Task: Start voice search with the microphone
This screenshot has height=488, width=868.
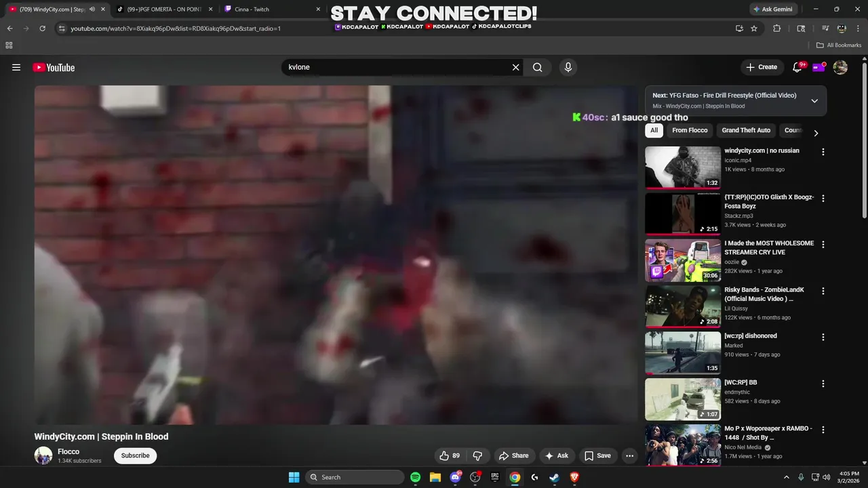Action: coord(568,67)
